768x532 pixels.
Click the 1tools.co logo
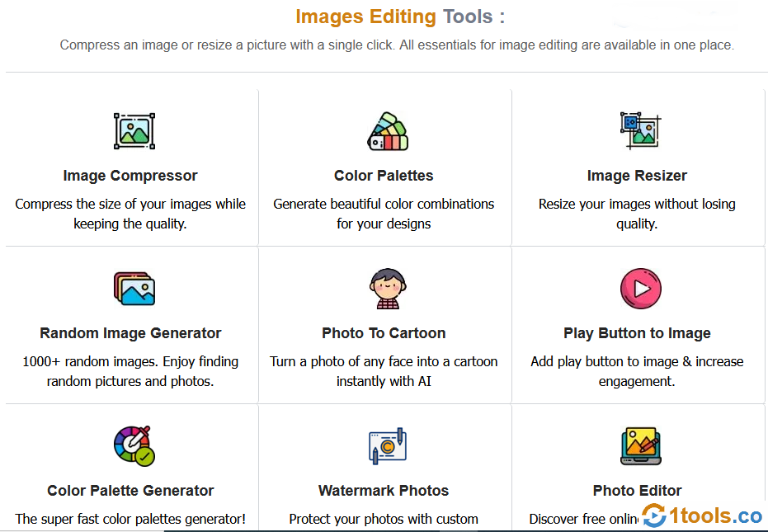coord(702,516)
